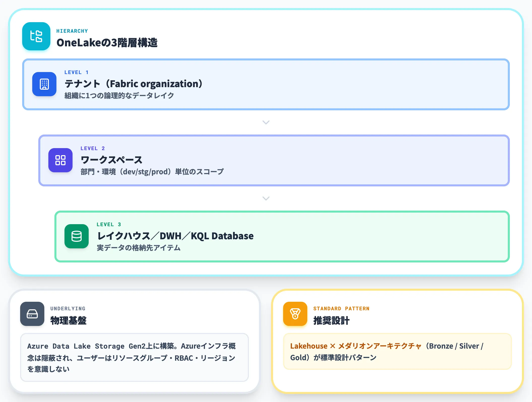Click the green database icon for Level 3
Viewport: 532px width, 402px height.
coord(77,236)
